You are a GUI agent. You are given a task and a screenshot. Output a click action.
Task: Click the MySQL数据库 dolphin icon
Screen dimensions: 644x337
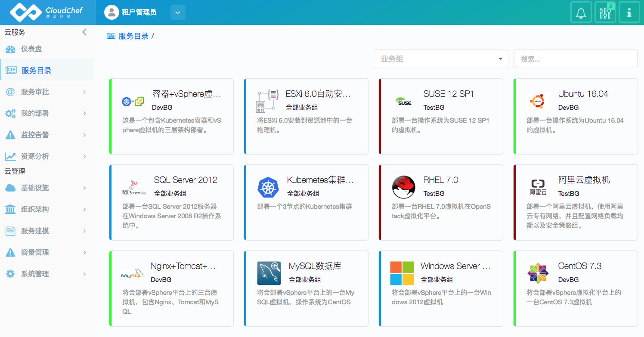pos(269,273)
